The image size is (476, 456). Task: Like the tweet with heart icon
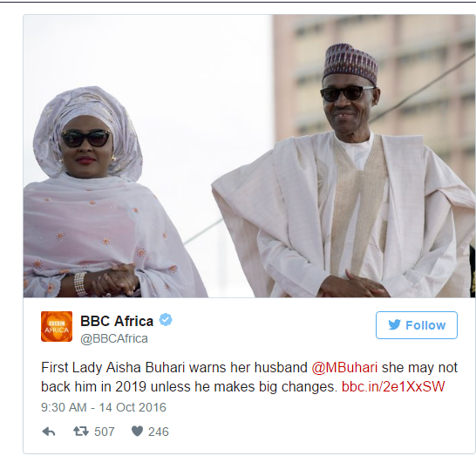pos(137,431)
